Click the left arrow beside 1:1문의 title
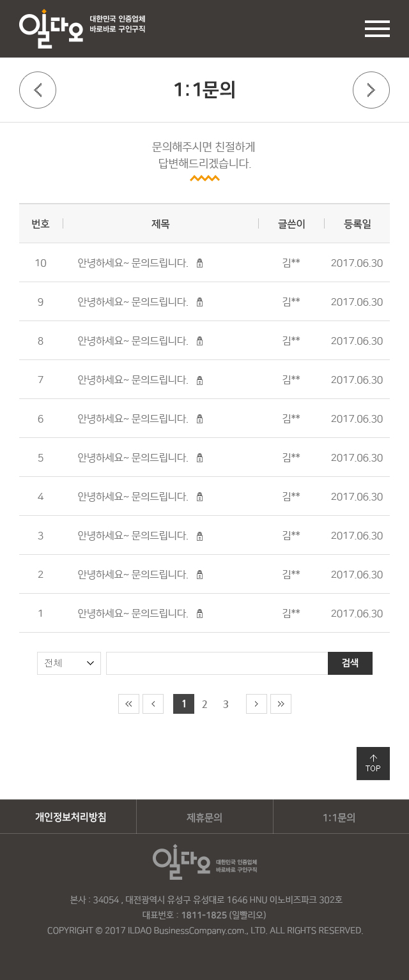 38,90
